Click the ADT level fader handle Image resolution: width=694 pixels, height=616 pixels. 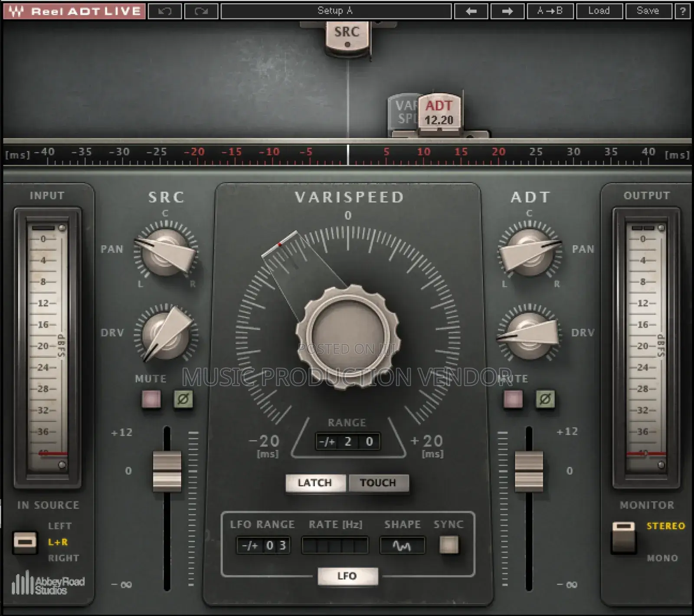[529, 471]
